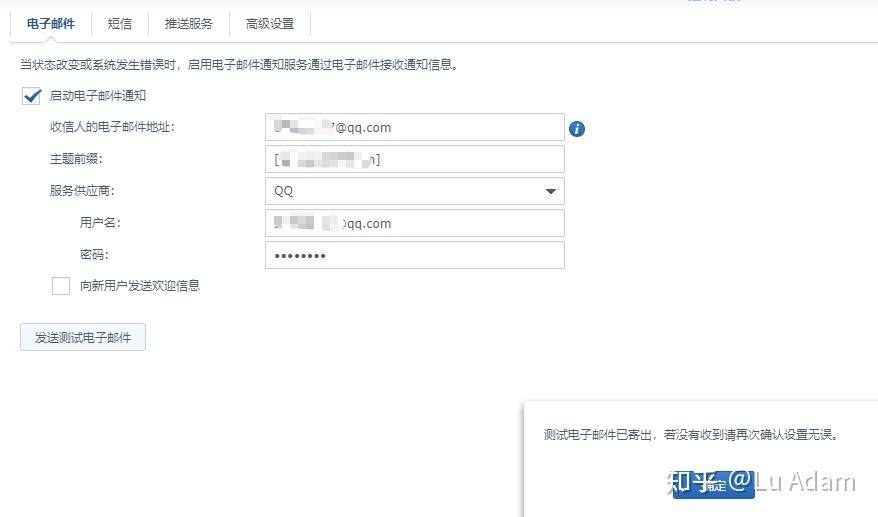
Task: Toggle the 启动电子邮件通知 checkbox
Action: pos(31,96)
